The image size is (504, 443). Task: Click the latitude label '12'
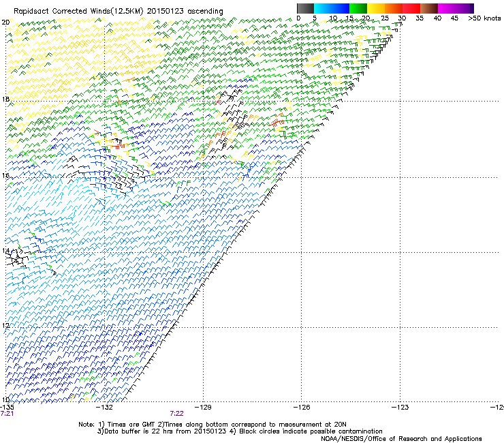pos(5,326)
